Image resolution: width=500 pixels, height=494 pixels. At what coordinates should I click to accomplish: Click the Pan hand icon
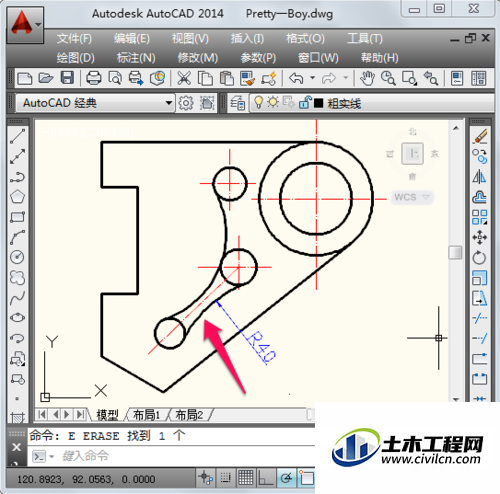367,78
